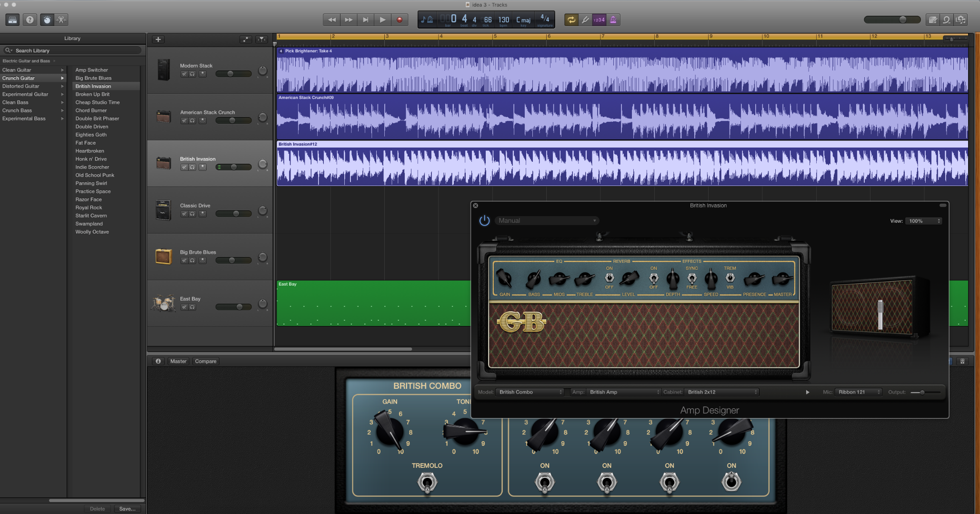Click the master volume slider in toolbar
The image size is (980, 514).
(903, 20)
